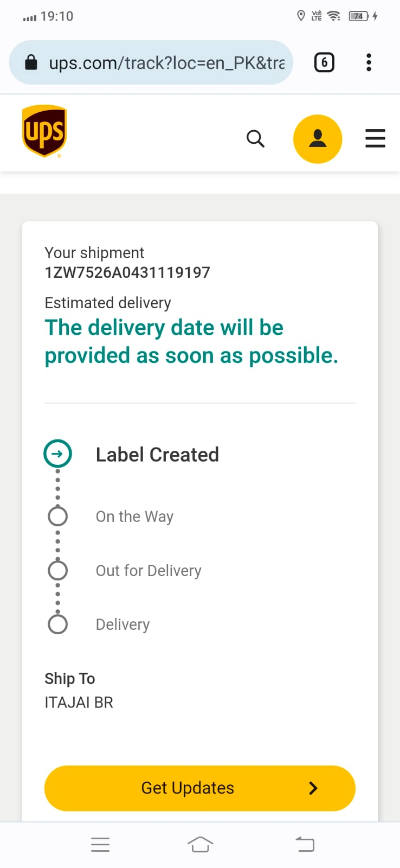Screen dimensions: 400x868
Task: Tap the yellow user profile icon
Action: 318,139
